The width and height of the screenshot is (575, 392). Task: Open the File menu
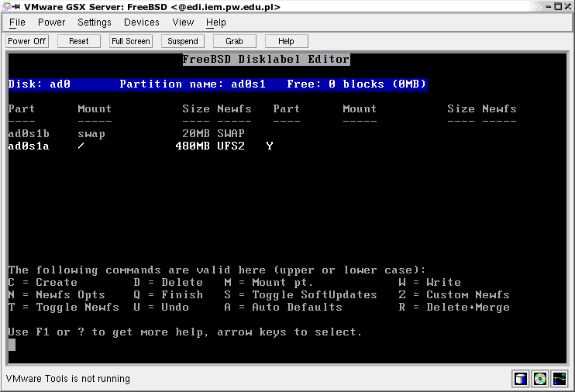point(17,22)
